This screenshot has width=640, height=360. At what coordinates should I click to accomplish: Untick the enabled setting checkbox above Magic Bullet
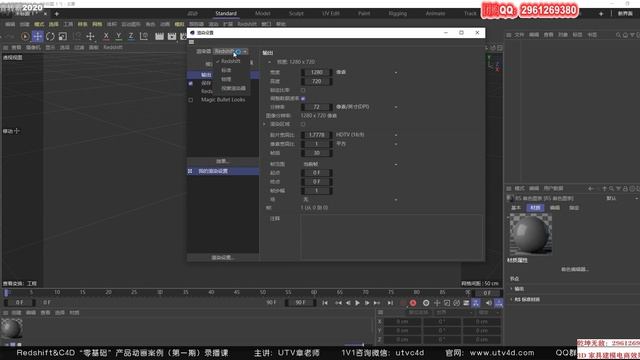pyautogui.click(x=191, y=83)
